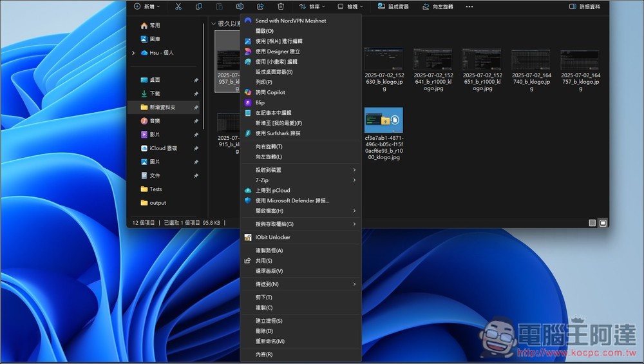This screenshot has height=364, width=644.
Task: Expand 開啟檔案(H) submenu
Action: point(301,211)
